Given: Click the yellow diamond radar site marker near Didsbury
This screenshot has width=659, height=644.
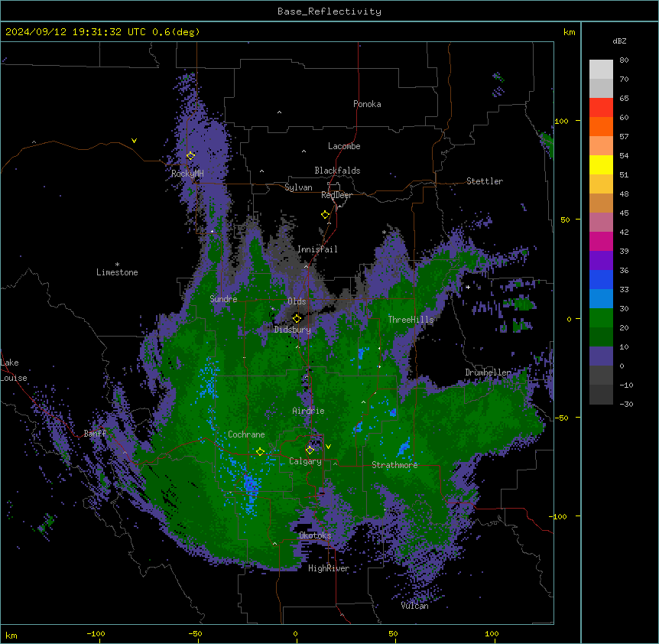Looking at the screenshot, I should click(297, 319).
